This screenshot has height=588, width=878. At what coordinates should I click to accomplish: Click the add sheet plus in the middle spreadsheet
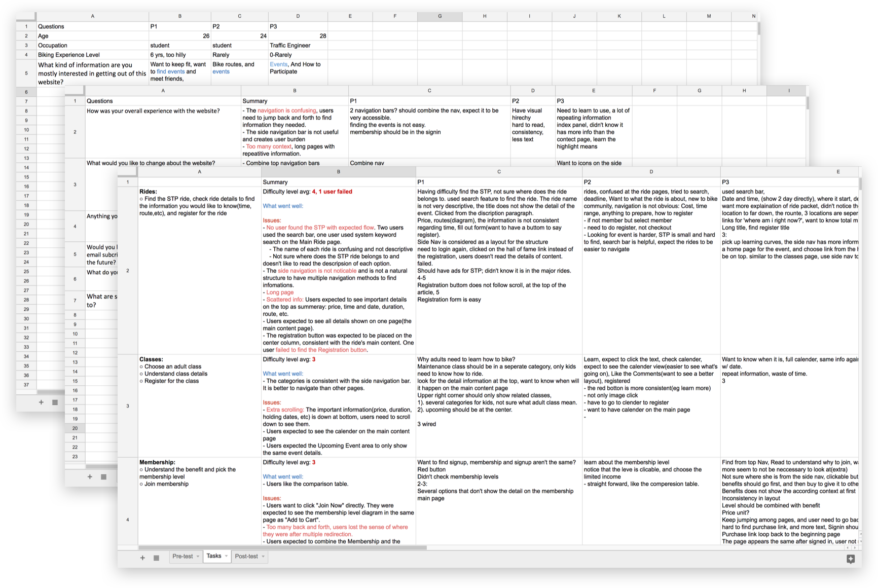(90, 476)
